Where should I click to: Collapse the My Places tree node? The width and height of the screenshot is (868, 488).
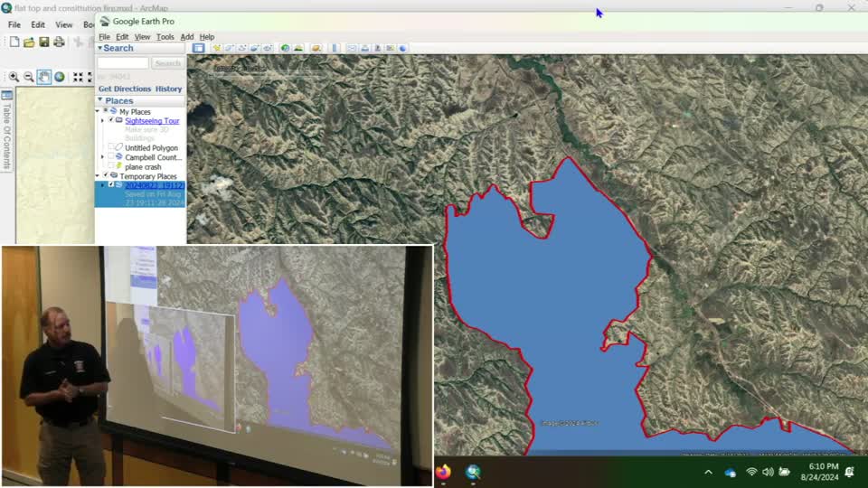(x=98, y=111)
